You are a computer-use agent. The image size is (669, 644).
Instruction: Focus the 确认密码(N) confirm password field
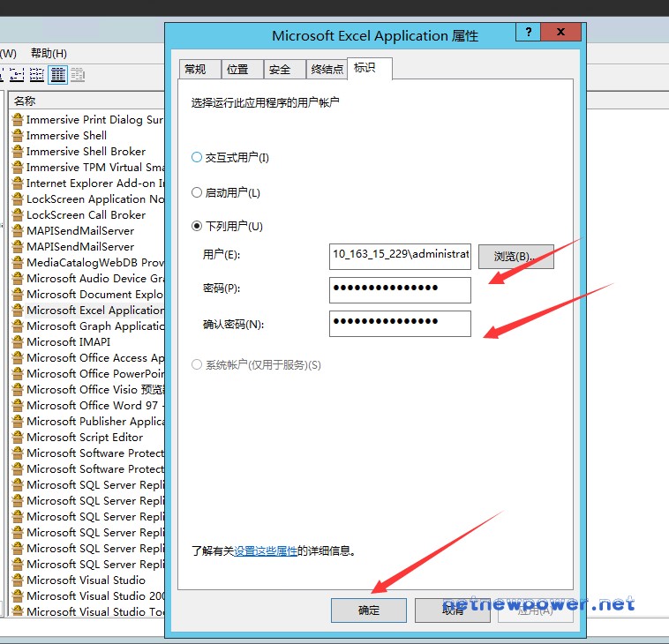[x=400, y=324]
